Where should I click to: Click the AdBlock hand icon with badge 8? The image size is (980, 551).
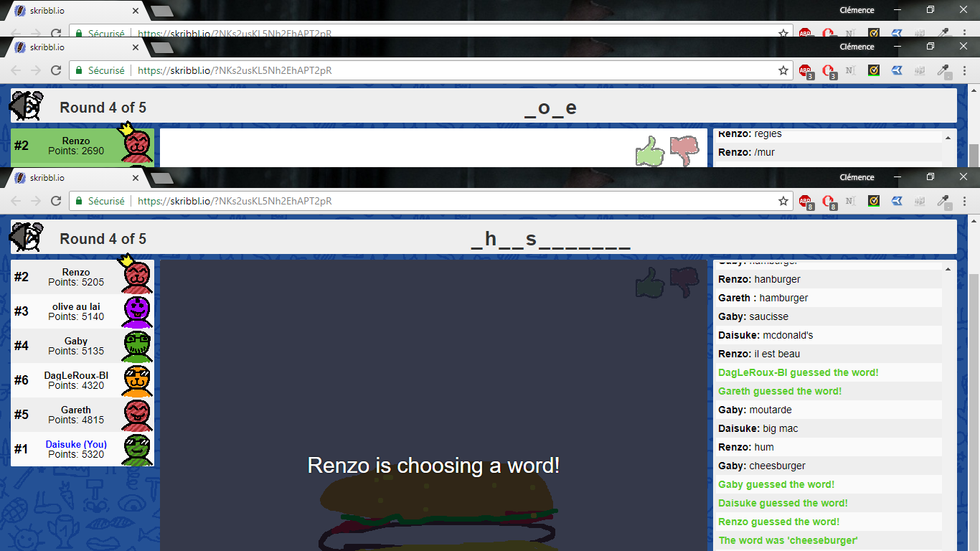[829, 202]
